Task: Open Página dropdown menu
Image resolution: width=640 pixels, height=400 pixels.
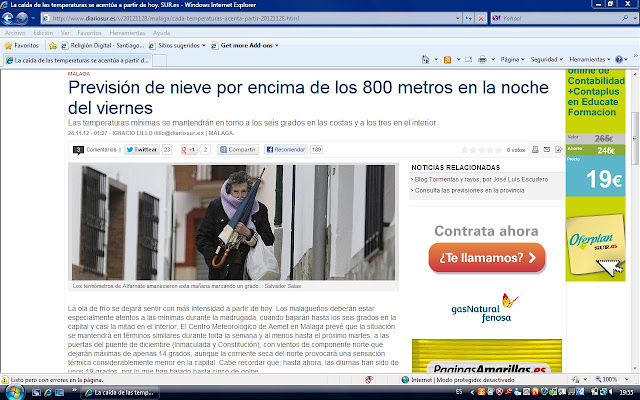Action: coord(512,60)
